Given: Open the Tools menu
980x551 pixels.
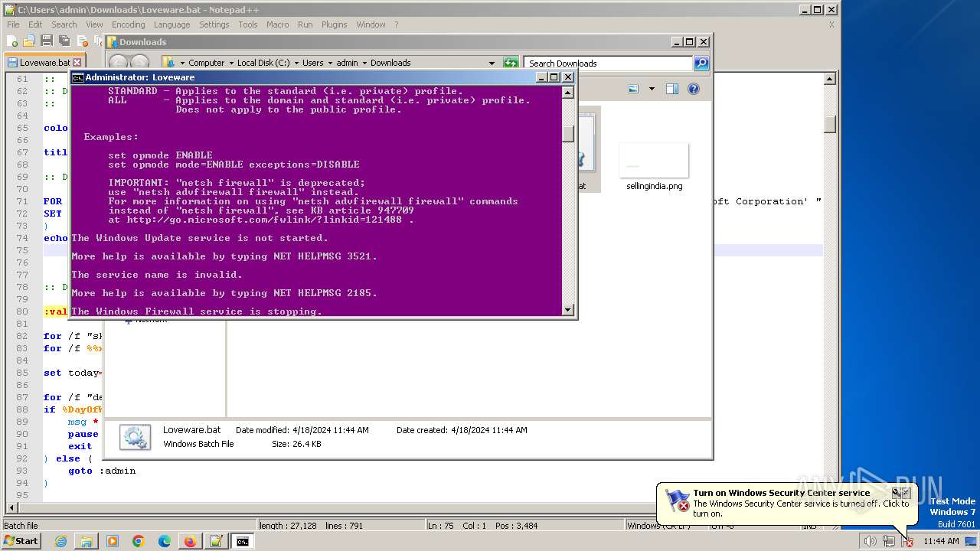Looking at the screenshot, I should (x=248, y=24).
